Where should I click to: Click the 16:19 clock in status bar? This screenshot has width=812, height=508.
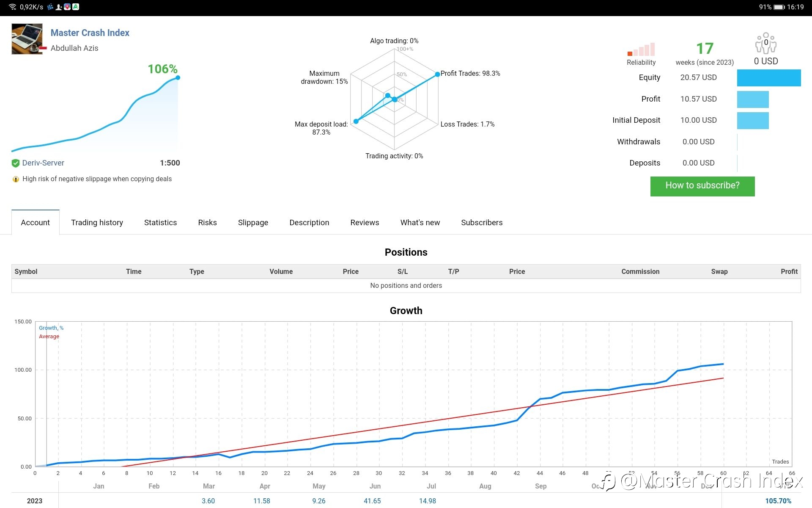pyautogui.click(x=796, y=7)
